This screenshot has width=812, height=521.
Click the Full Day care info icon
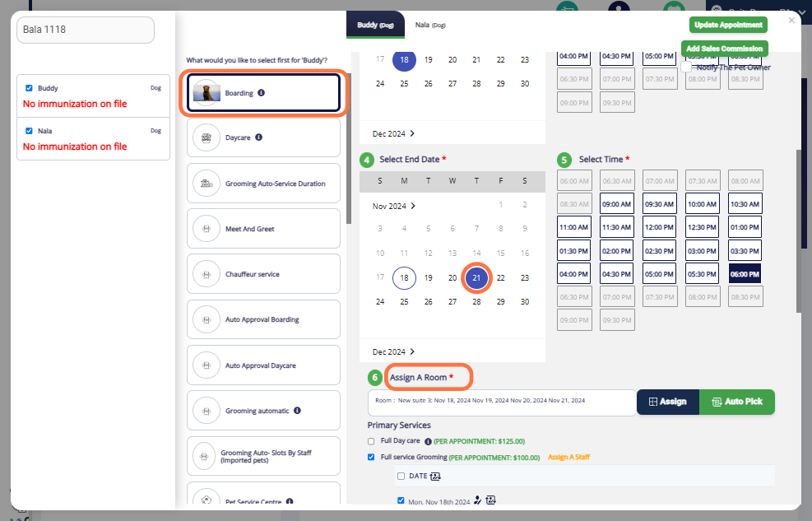click(428, 441)
